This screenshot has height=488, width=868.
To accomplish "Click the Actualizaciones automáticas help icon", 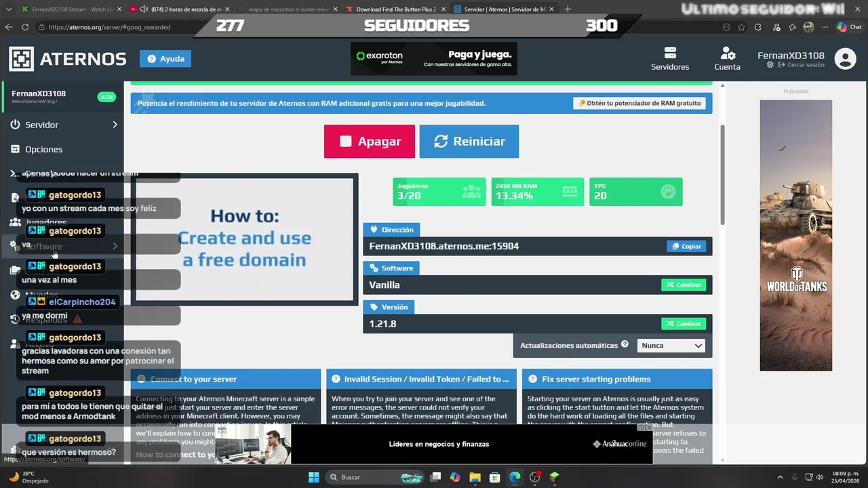I will pos(625,344).
